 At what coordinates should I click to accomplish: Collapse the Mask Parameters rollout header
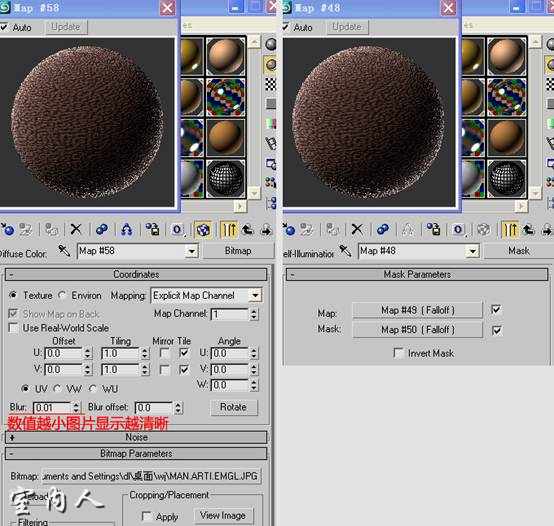[417, 274]
